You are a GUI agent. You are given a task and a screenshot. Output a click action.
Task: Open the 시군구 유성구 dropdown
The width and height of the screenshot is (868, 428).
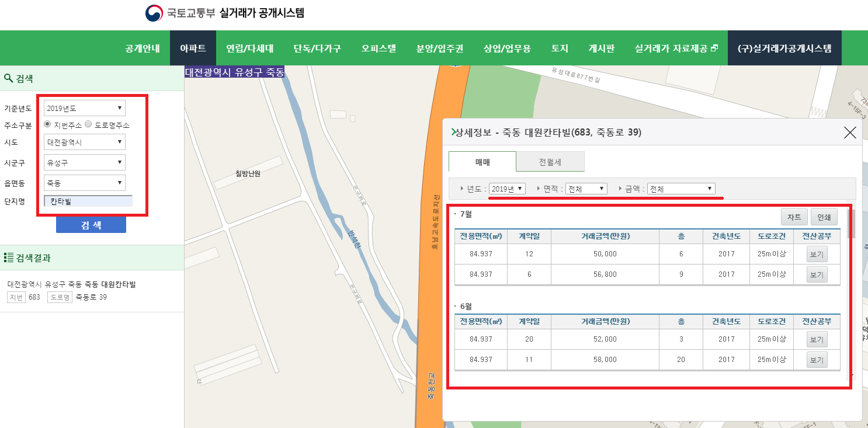click(x=85, y=162)
